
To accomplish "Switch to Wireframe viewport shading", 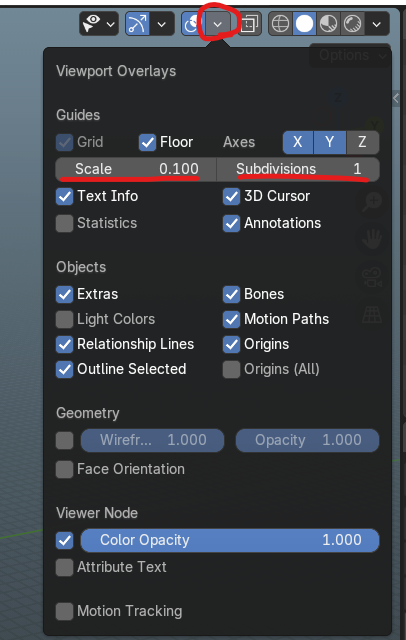I will tap(280, 24).
